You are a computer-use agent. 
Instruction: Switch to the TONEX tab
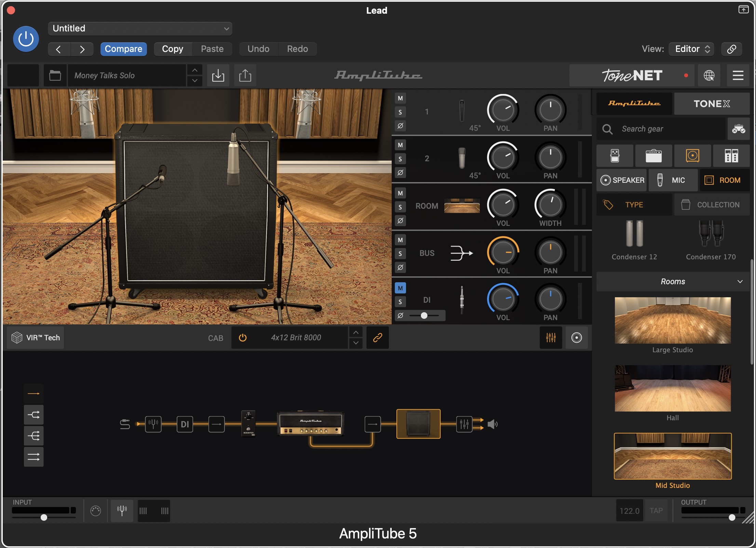[x=712, y=104]
